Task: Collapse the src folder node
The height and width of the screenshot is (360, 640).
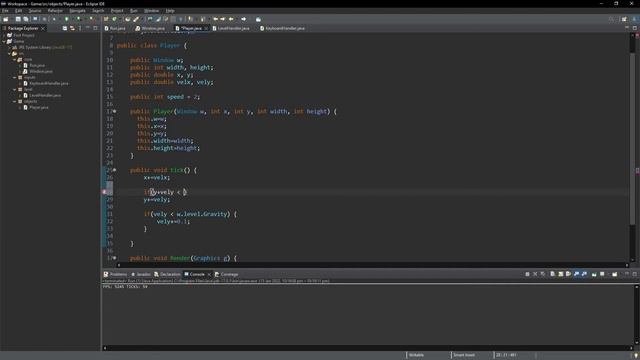Action: (x=9, y=53)
